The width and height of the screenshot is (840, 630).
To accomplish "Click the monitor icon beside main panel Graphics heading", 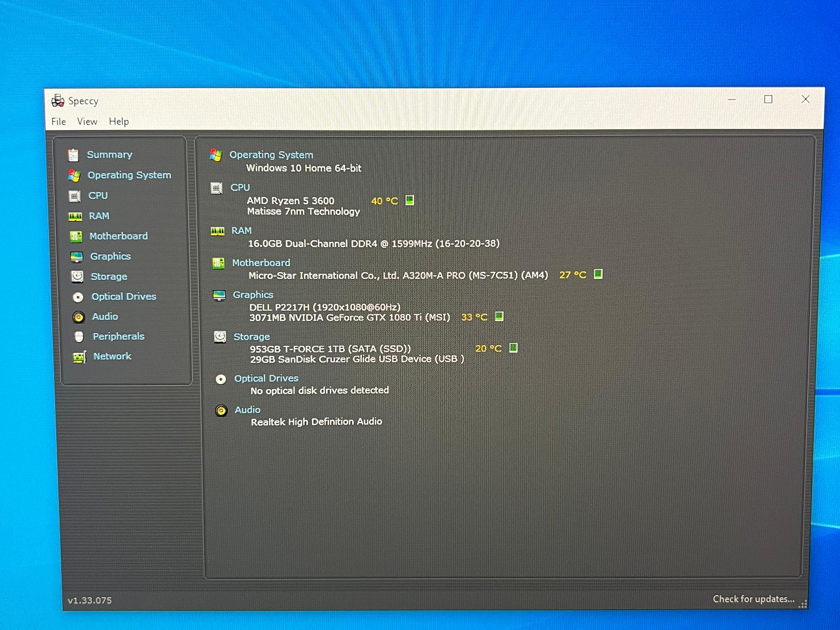I will [x=219, y=295].
